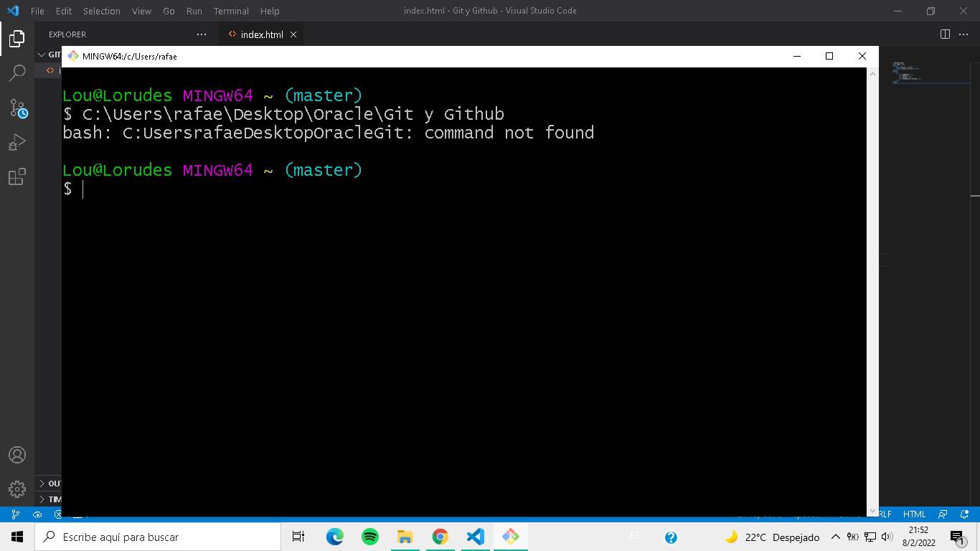Open the Terminal menu

(x=231, y=11)
